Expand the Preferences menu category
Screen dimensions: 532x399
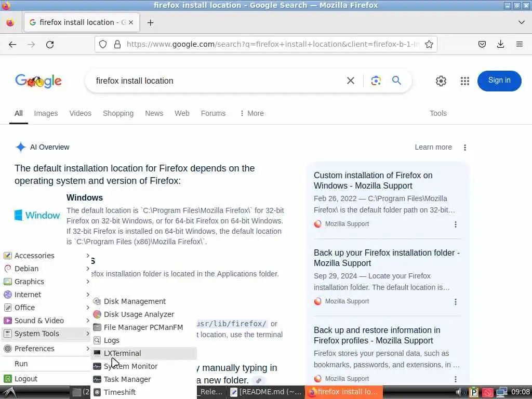click(46, 349)
